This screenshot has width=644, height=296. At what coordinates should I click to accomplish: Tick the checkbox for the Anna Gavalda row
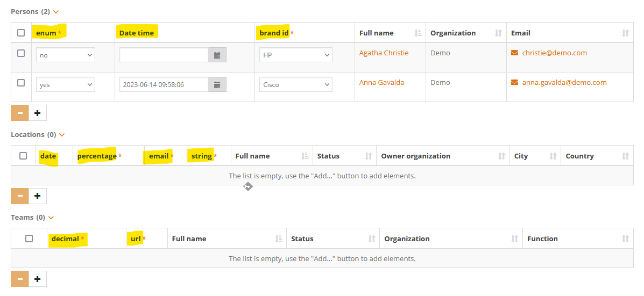(21, 83)
